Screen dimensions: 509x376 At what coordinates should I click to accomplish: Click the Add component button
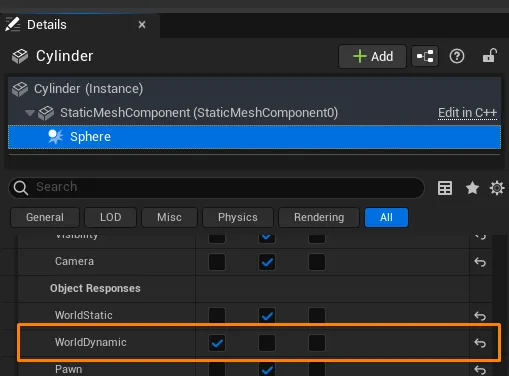[372, 56]
